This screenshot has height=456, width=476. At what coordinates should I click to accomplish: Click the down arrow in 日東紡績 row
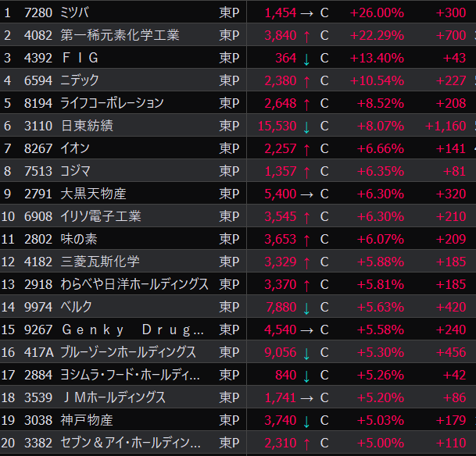coord(306,126)
